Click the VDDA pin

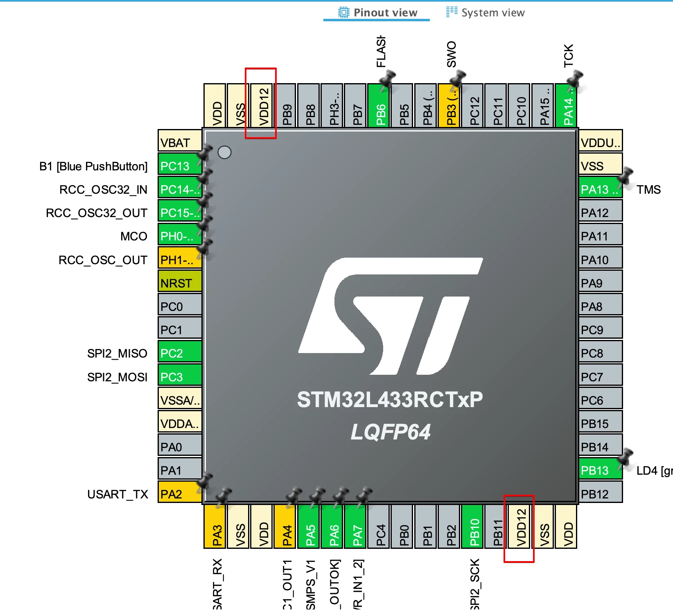pos(180,421)
